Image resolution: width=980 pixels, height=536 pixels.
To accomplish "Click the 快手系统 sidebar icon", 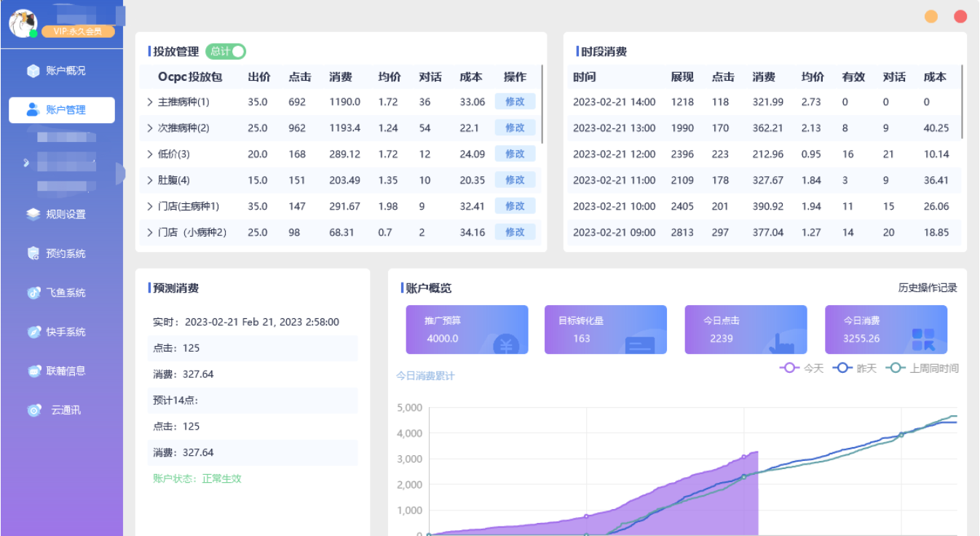I will 33,332.
